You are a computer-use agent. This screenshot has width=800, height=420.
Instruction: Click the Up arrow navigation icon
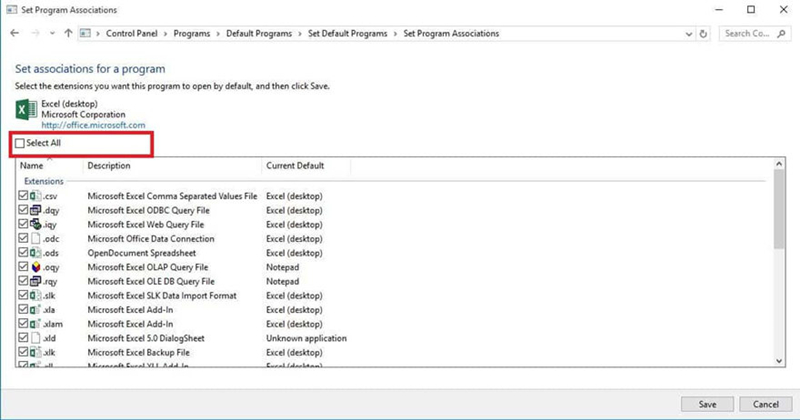pos(67,34)
